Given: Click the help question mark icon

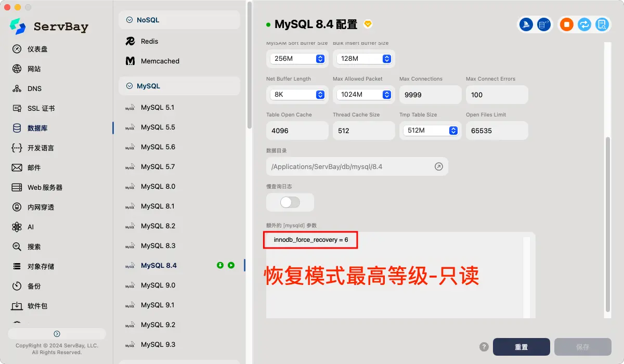Looking at the screenshot, I should coord(484,347).
